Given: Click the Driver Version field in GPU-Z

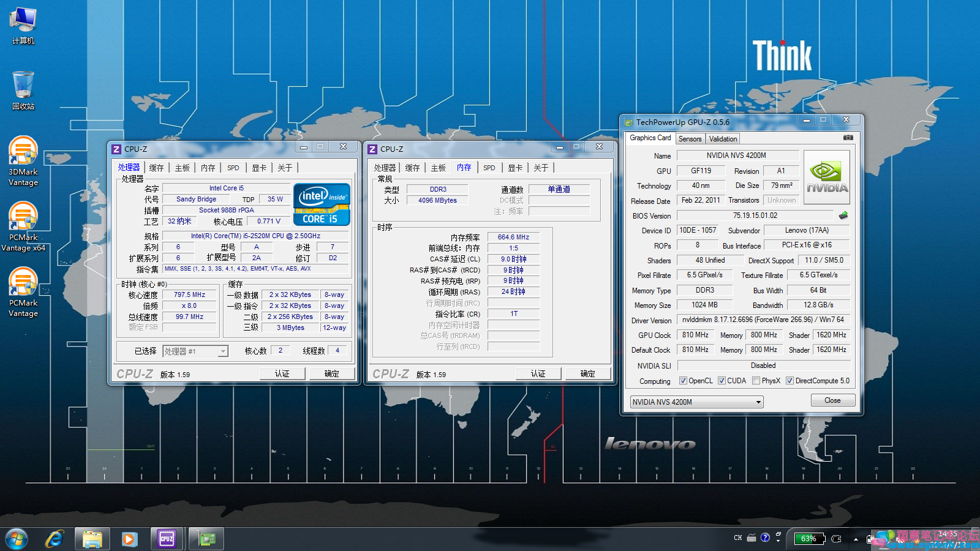Looking at the screenshot, I should point(763,320).
